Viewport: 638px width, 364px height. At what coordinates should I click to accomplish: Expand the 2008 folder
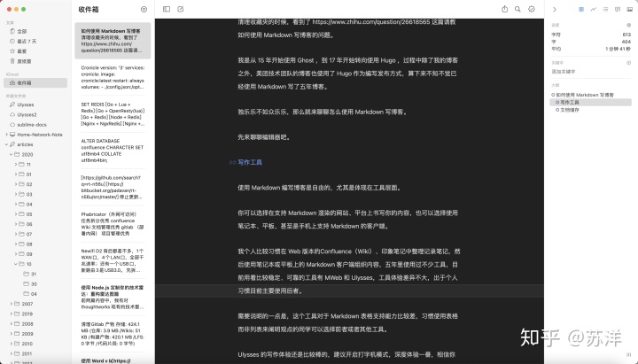tap(11, 324)
